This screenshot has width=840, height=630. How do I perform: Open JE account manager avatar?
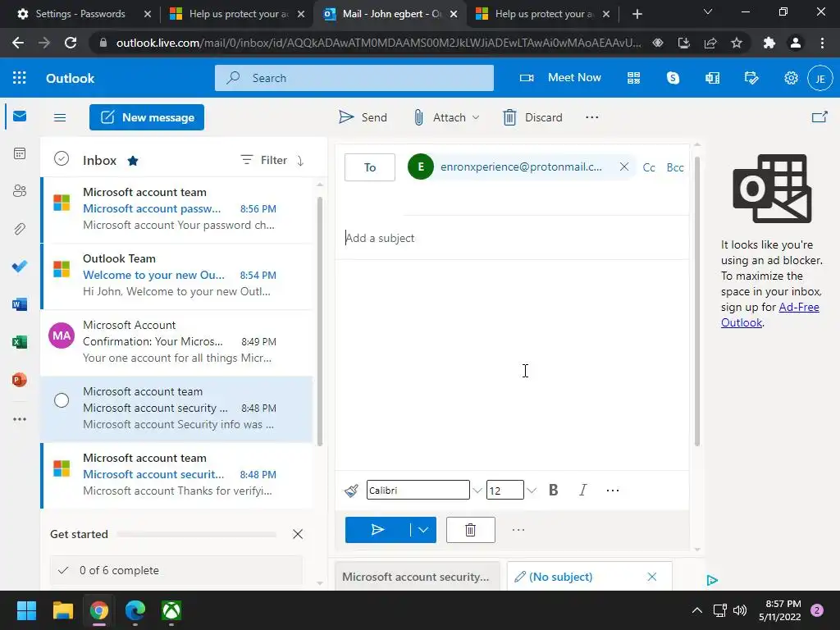coord(820,78)
